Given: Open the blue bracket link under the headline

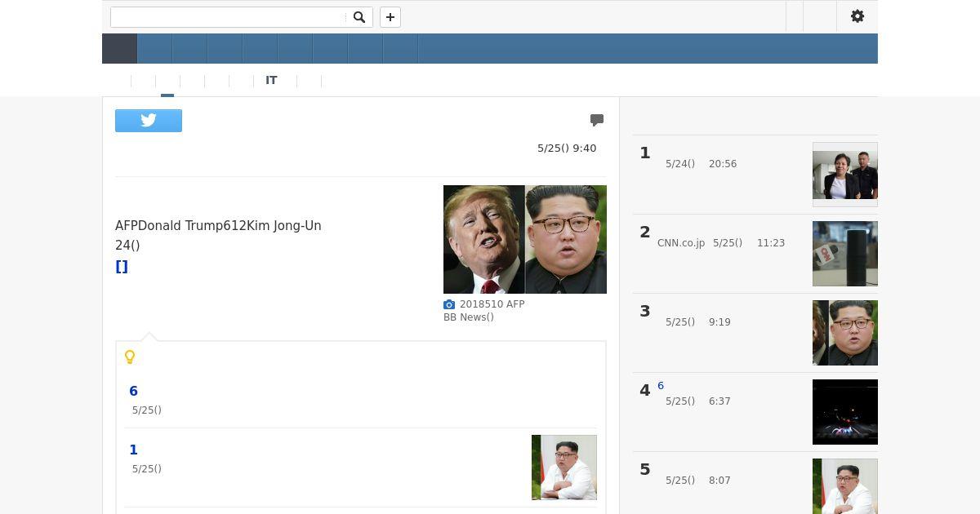Looking at the screenshot, I should 122,267.
